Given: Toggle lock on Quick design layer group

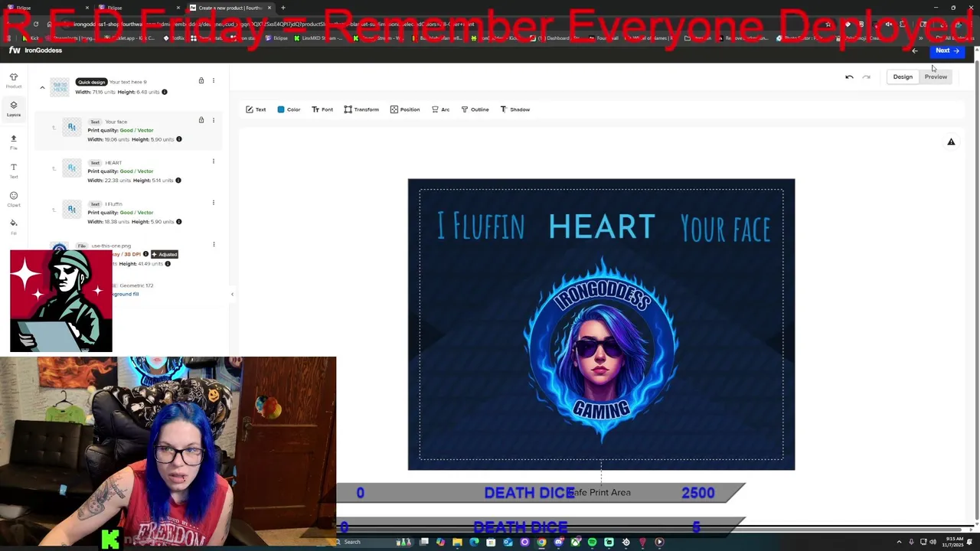Looking at the screenshot, I should (x=201, y=80).
